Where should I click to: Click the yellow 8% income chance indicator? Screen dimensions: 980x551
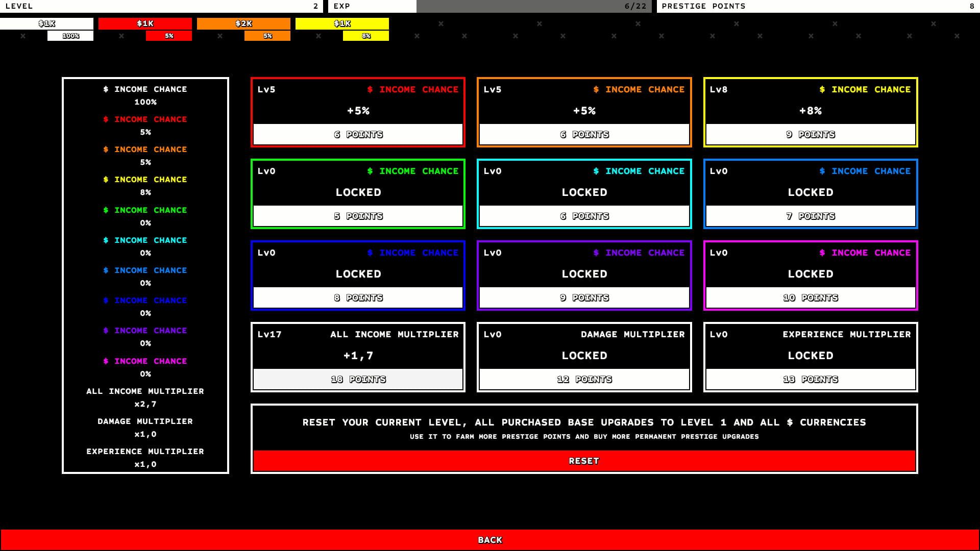[366, 36]
